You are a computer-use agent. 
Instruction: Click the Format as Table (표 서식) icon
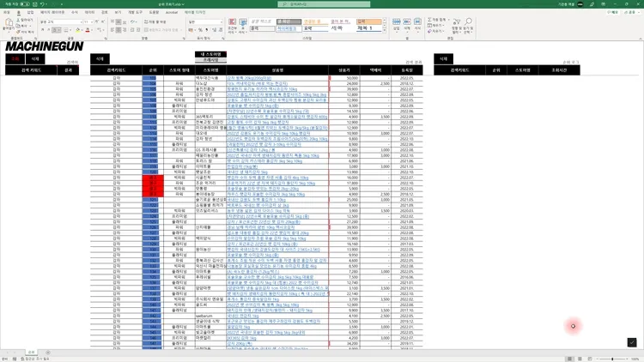pos(244,27)
